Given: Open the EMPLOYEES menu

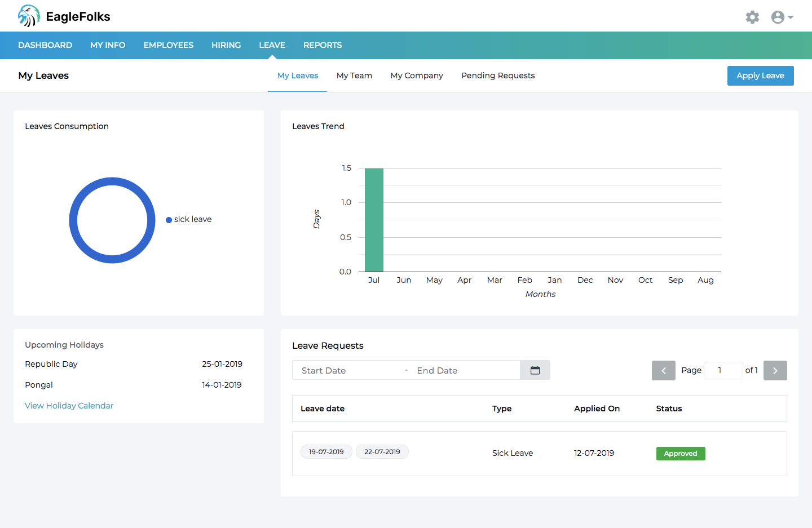Looking at the screenshot, I should pyautogui.click(x=169, y=45).
